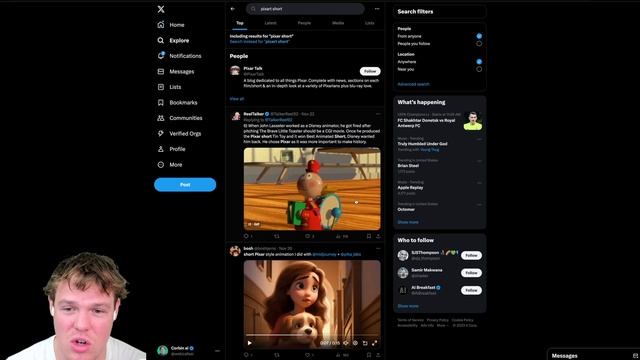Screen dimensions: 640x360
Task: Select Near you radio option
Action: pyautogui.click(x=479, y=69)
